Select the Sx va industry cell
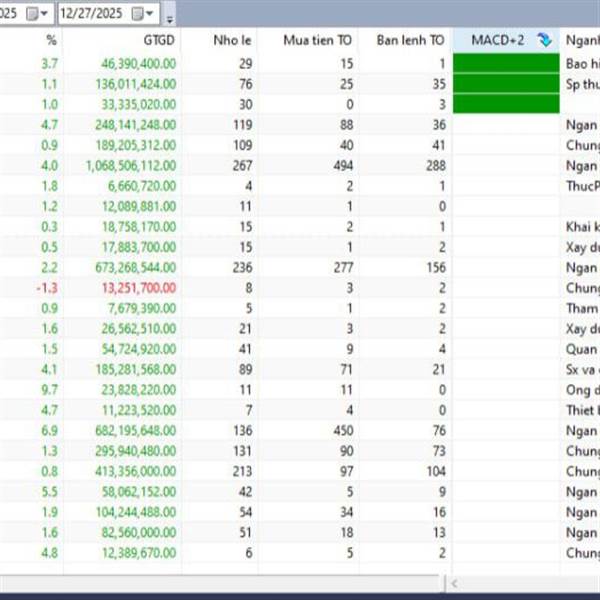Screen dimensions: 600x600 pyautogui.click(x=583, y=369)
